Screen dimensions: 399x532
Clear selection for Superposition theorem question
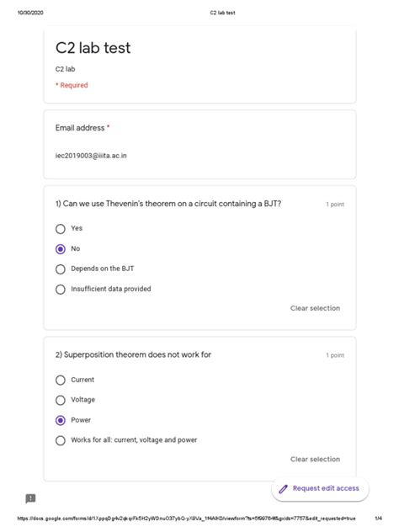click(x=315, y=459)
